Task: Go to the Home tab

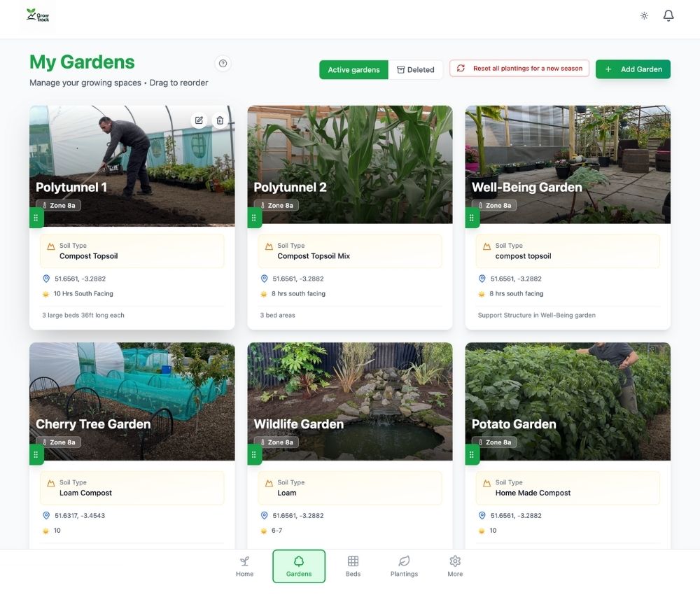Action: point(244,566)
